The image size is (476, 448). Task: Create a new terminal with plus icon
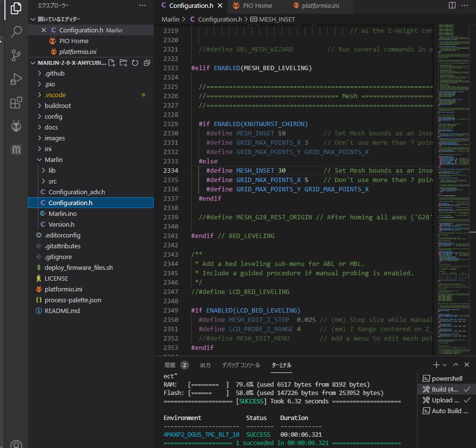[436, 365]
